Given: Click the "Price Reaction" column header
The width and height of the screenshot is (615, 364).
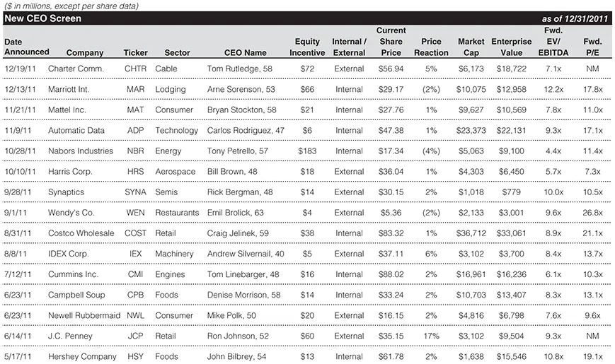Looking at the screenshot, I should (x=431, y=47).
